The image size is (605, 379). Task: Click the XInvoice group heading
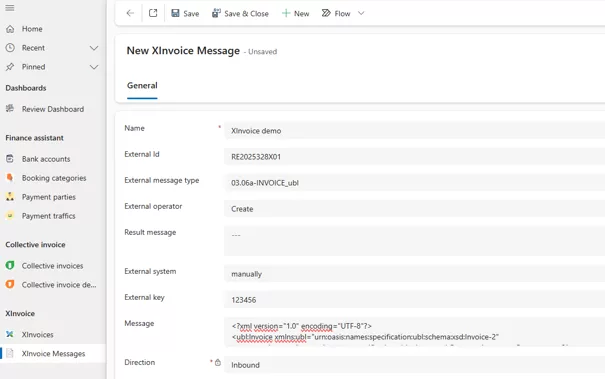coord(20,313)
